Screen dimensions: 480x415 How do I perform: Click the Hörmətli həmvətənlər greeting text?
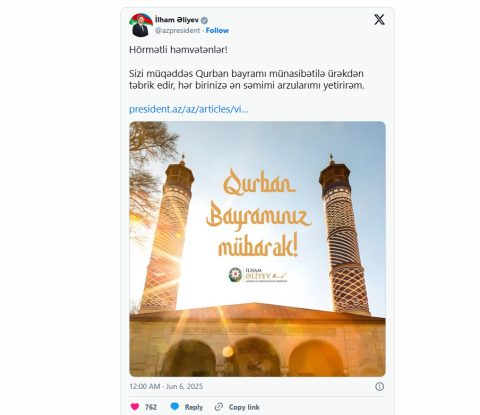coord(178,50)
